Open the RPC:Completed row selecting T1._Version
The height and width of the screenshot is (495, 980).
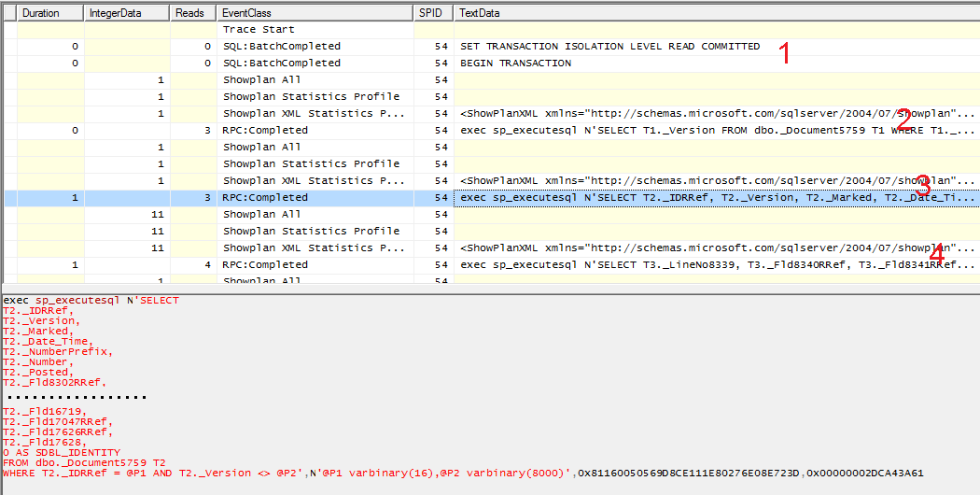(653, 131)
